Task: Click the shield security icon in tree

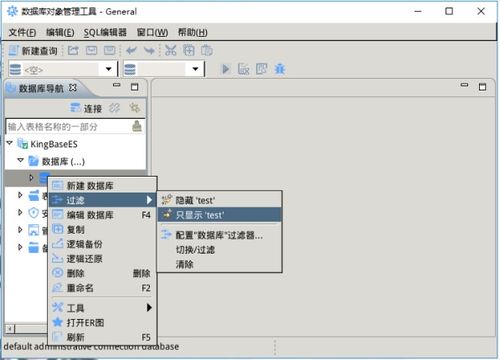Action: click(34, 213)
